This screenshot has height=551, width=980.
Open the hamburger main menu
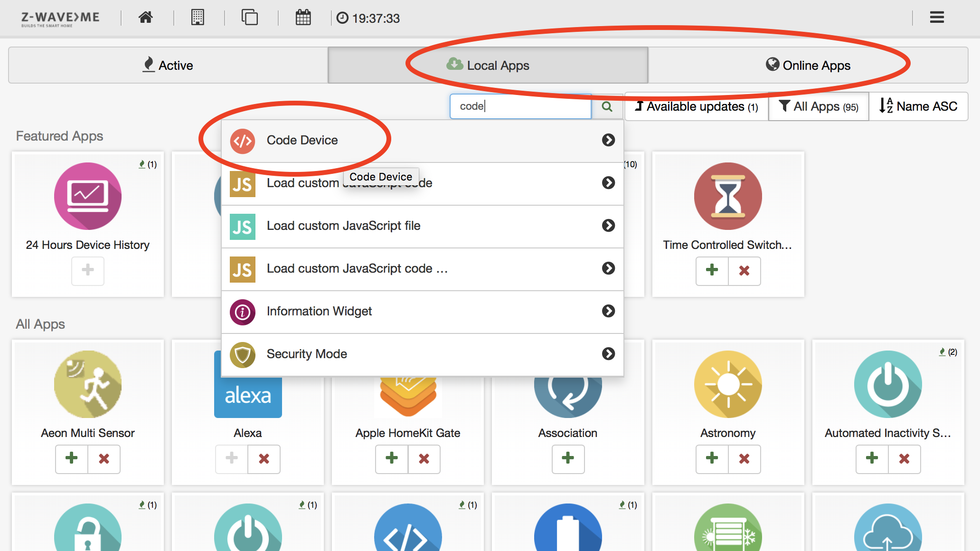[x=936, y=18]
